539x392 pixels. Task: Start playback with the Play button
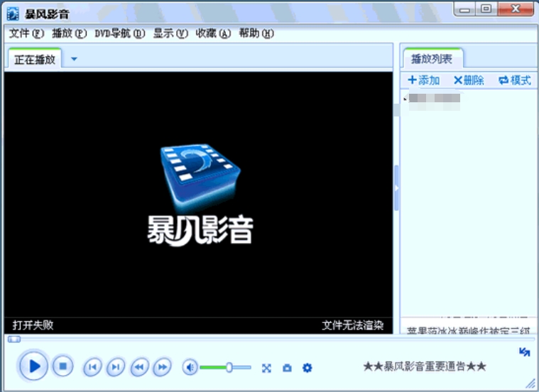pyautogui.click(x=33, y=366)
